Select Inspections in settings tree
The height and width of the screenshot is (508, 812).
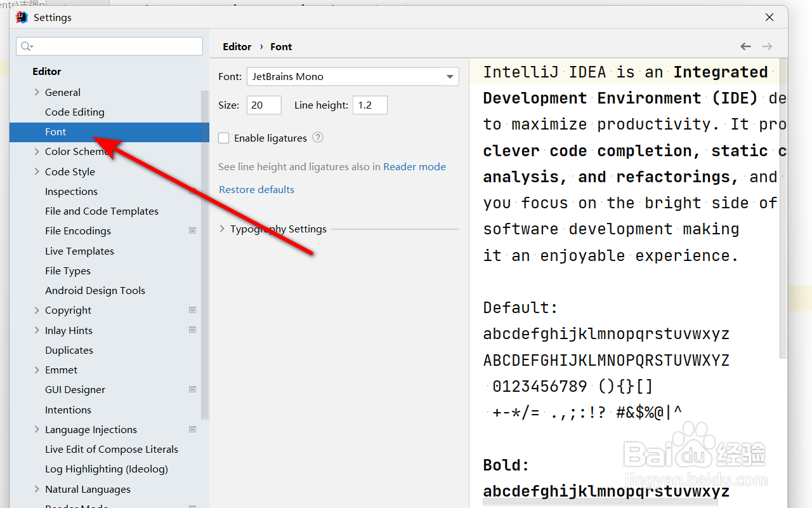tap(71, 191)
